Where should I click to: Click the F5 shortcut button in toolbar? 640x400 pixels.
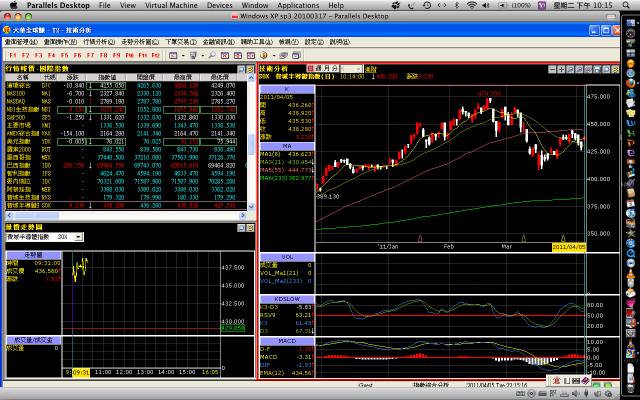(64, 55)
